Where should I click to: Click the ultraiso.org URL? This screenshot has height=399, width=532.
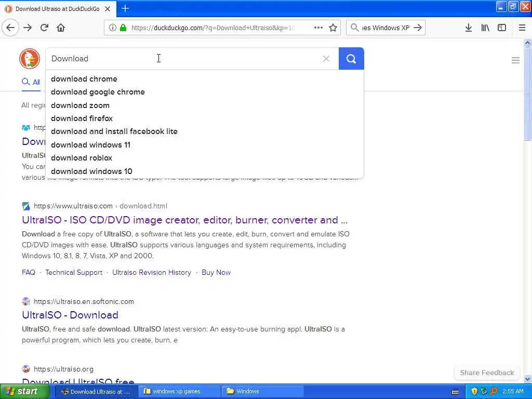click(x=63, y=369)
